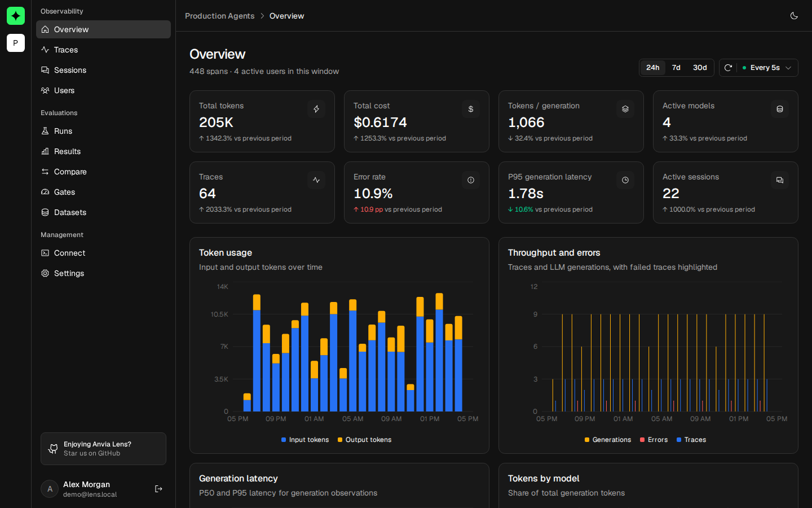Image resolution: width=812 pixels, height=508 pixels.
Task: Click the flask icon beside Runs
Action: click(45, 131)
